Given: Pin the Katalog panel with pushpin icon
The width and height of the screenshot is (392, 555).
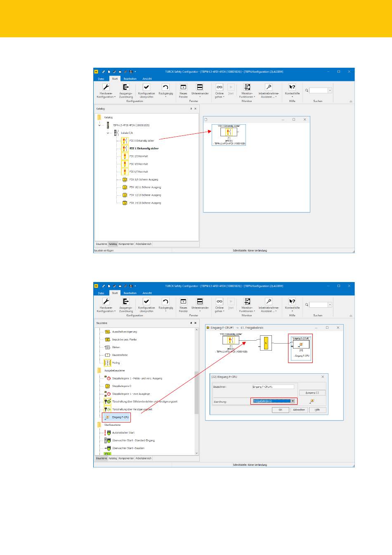Looking at the screenshot, I should (x=191, y=109).
